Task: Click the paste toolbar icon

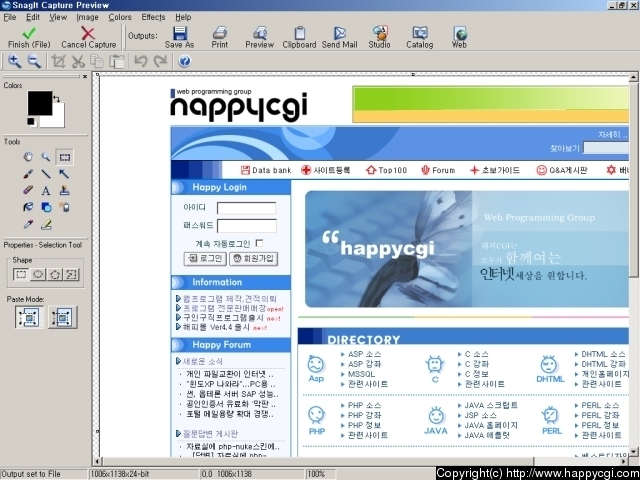Action: (x=118, y=61)
